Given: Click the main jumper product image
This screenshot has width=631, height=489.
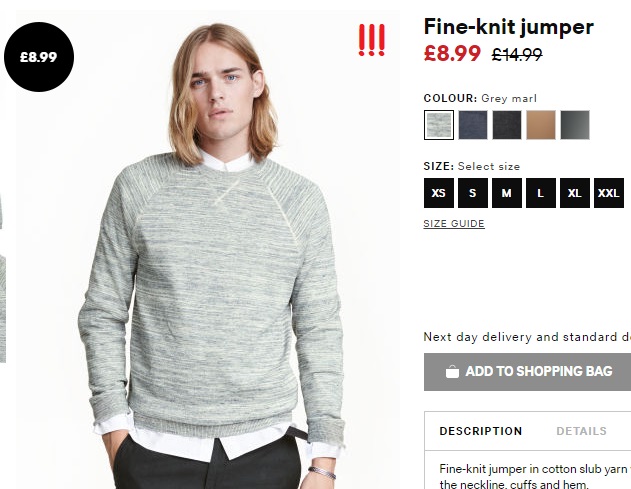Looking at the screenshot, I should (208, 252).
